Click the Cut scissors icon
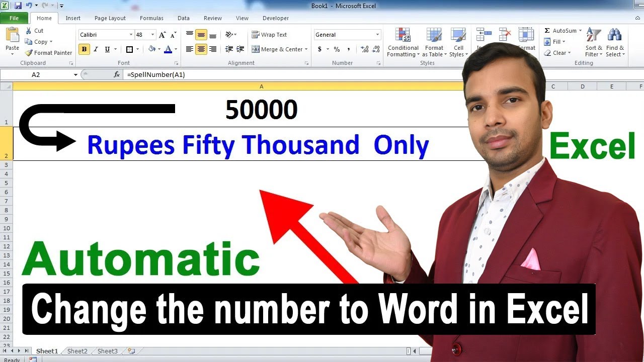Image resolution: width=644 pixels, height=362 pixels. tap(29, 31)
